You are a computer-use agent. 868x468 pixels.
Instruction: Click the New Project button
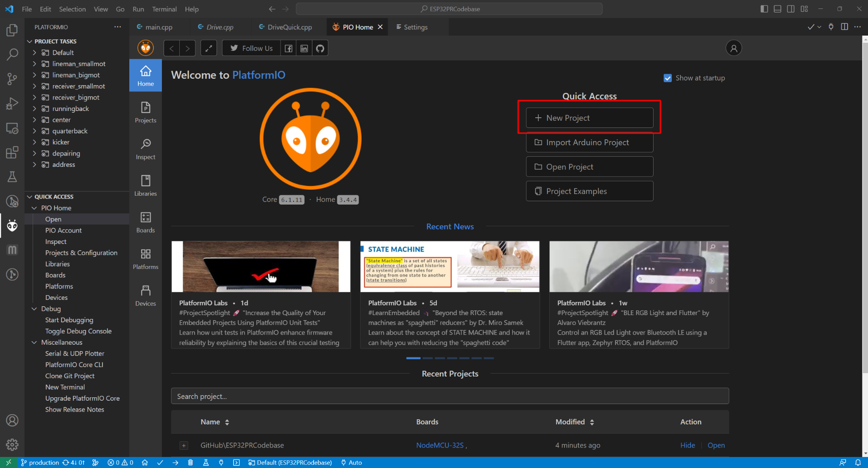590,118
